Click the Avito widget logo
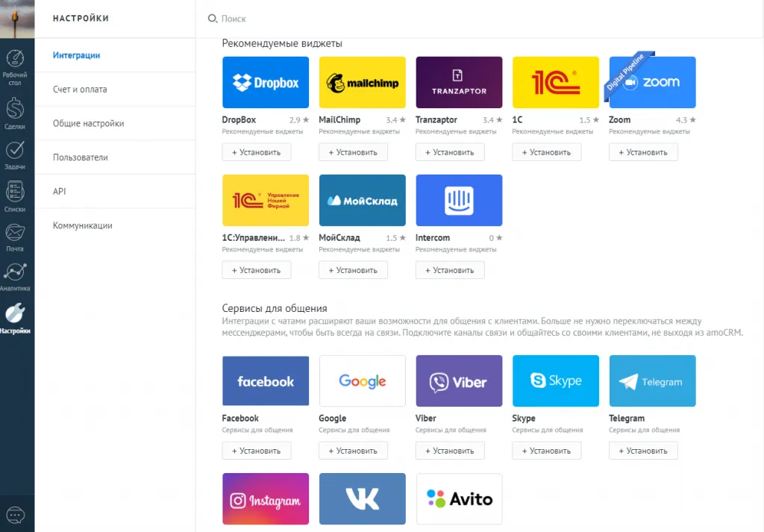This screenshot has height=532, width=764. pyautogui.click(x=459, y=499)
